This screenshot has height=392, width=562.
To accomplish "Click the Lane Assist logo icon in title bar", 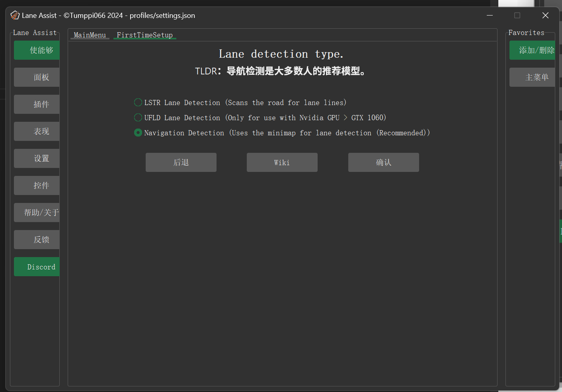I will pos(15,15).
